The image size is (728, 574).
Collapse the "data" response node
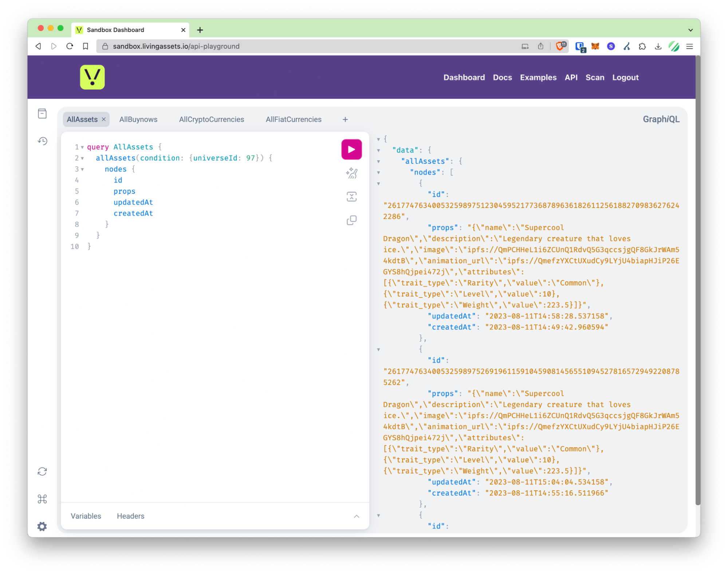click(x=378, y=150)
